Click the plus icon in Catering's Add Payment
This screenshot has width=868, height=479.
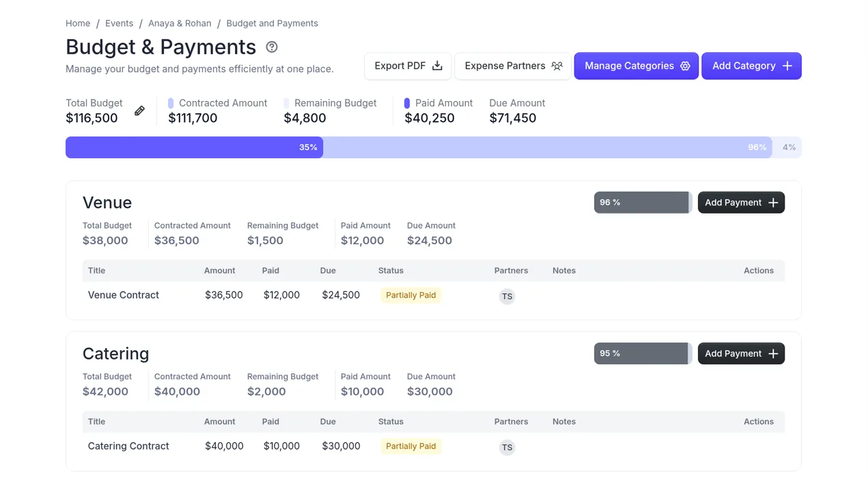point(773,353)
